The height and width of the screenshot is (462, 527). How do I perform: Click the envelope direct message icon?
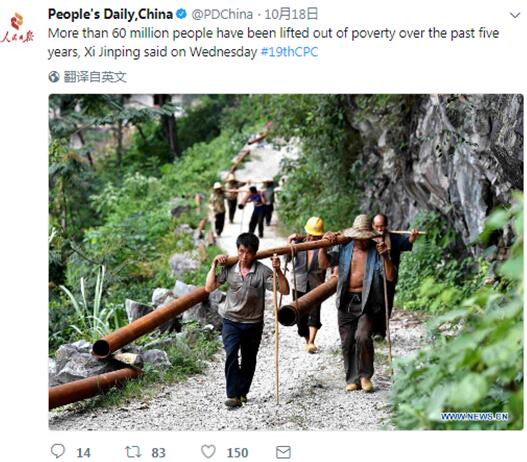[x=283, y=452]
